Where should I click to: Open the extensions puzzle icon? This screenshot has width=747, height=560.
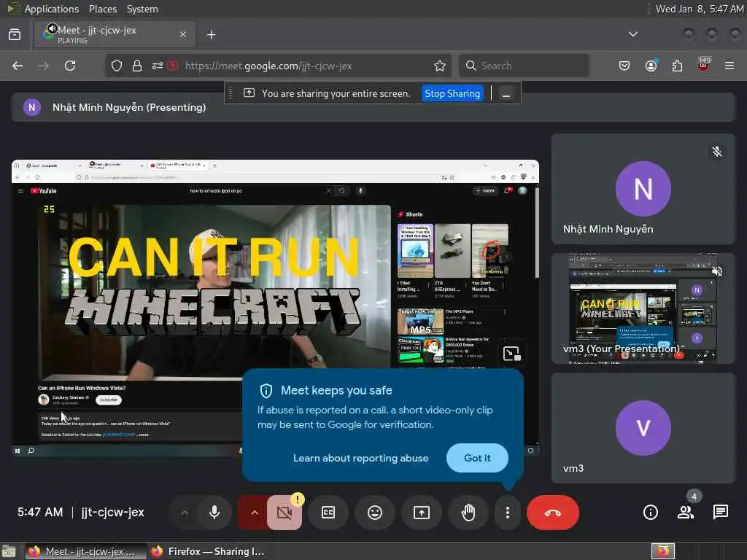click(677, 66)
